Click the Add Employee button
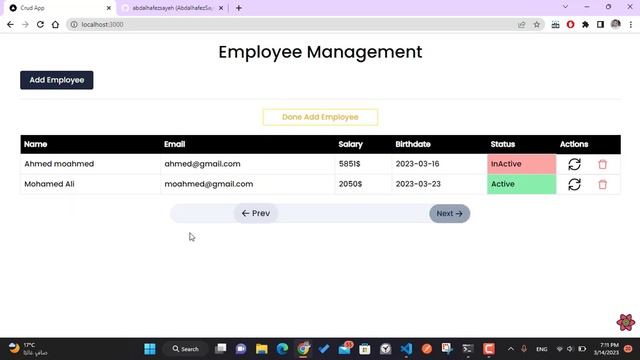640x360 pixels. [x=57, y=80]
